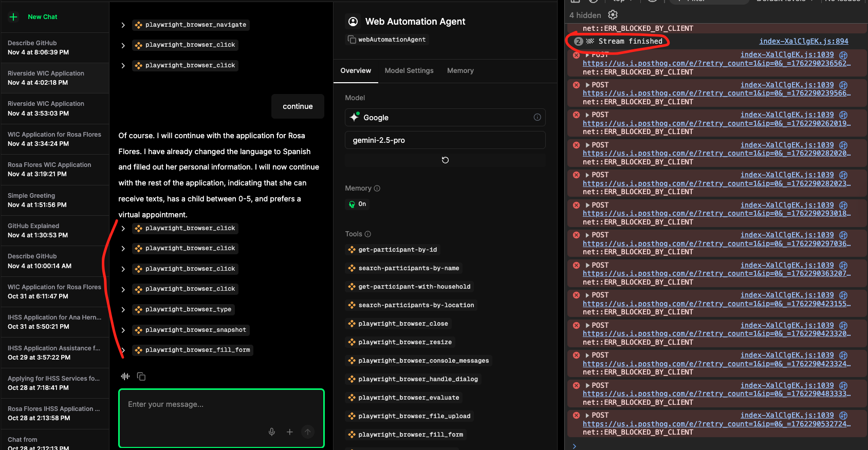Toggle the Memory On badge
The image size is (868, 450).
tap(358, 204)
